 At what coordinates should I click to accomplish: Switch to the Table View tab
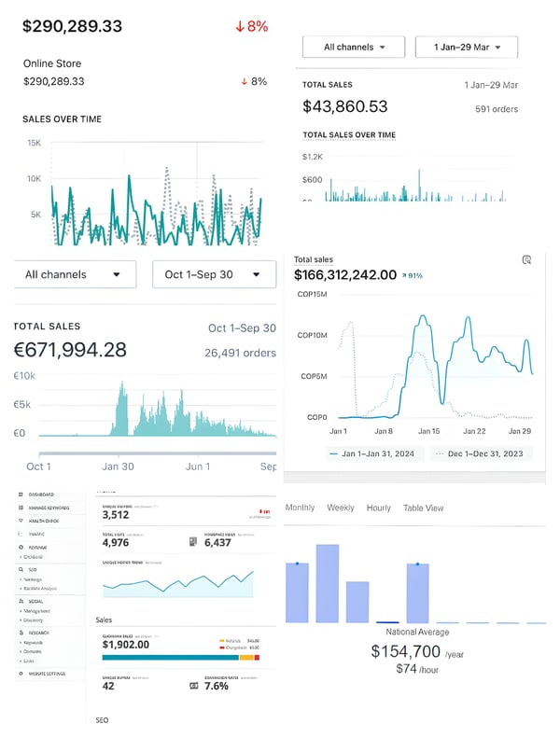tap(424, 508)
